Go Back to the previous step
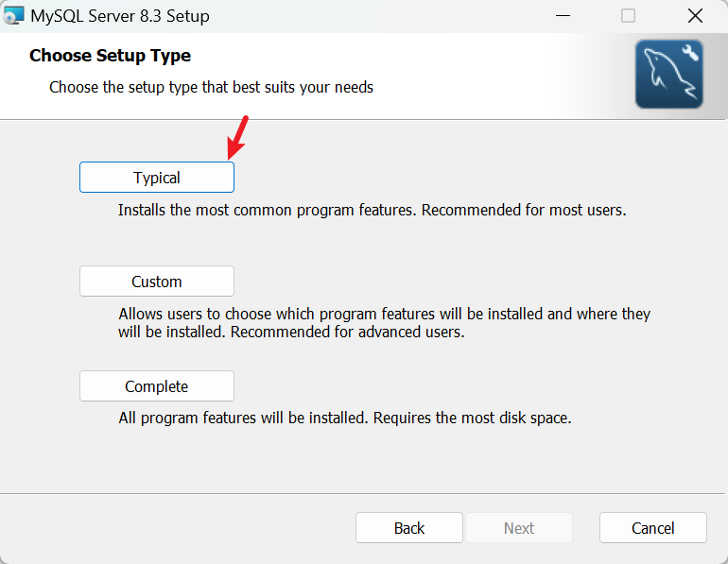The height and width of the screenshot is (564, 728). coord(409,528)
